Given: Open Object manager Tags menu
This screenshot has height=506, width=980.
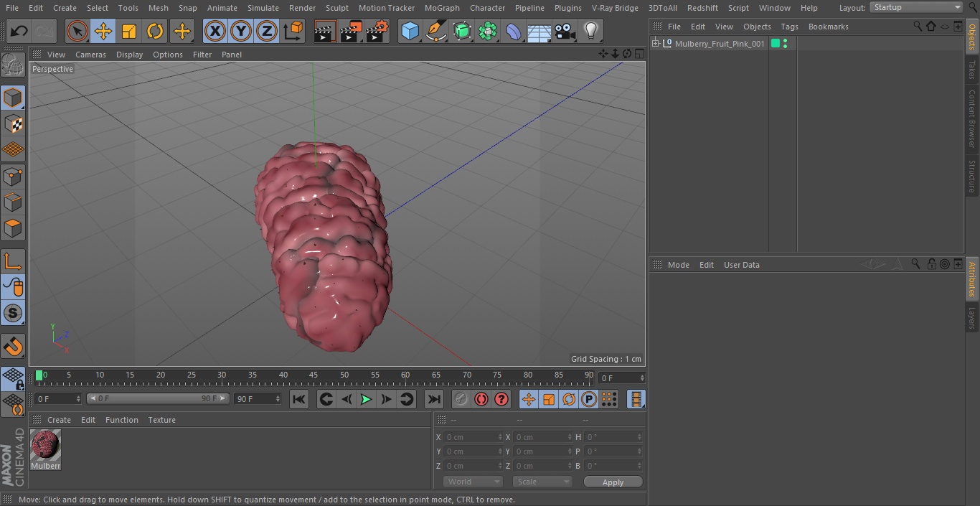Looking at the screenshot, I should click(789, 27).
